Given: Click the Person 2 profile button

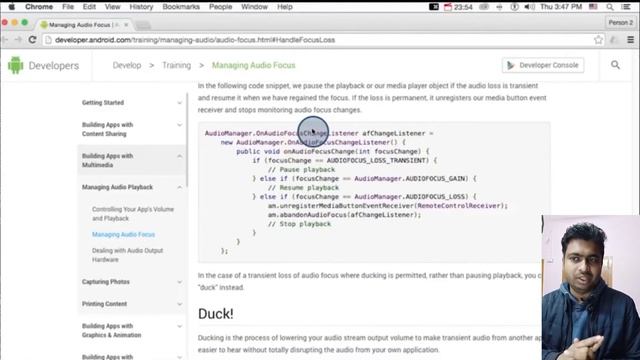Looking at the screenshot, I should (620, 23).
